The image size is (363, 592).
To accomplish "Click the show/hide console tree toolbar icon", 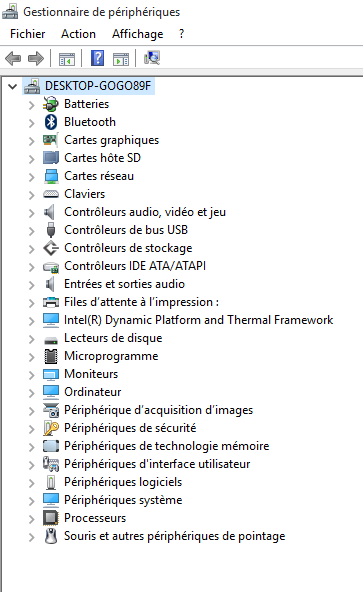I will (67, 59).
